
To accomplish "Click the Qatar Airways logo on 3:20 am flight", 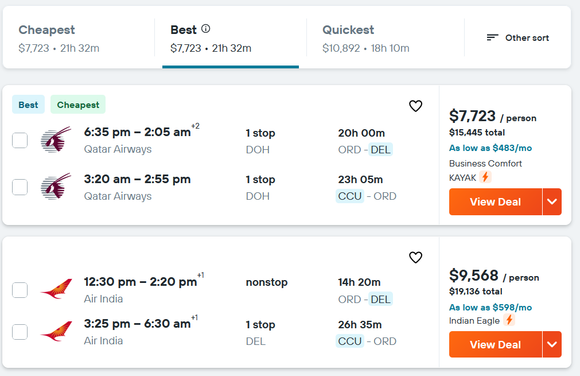I will (55, 187).
